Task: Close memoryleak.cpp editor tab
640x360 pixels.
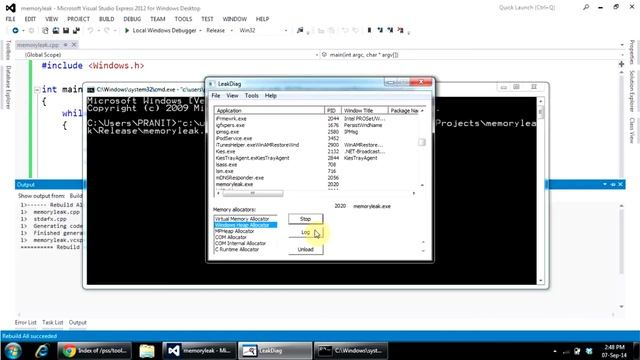Action: [x=74, y=45]
